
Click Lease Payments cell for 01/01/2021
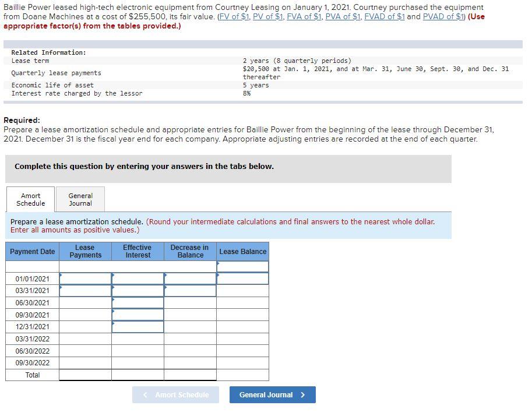[86, 279]
